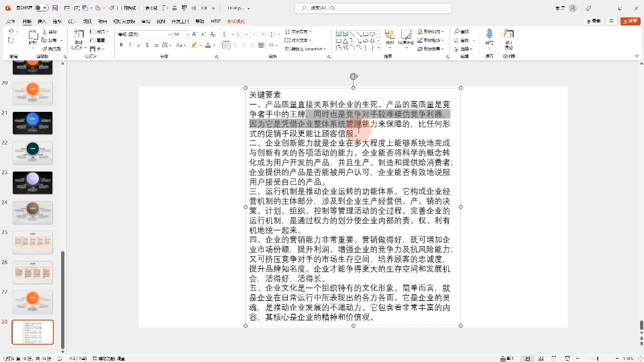The height and width of the screenshot is (362, 644).
Task: Open the Align Text dropdown
Action: pyautogui.click(x=298, y=40)
